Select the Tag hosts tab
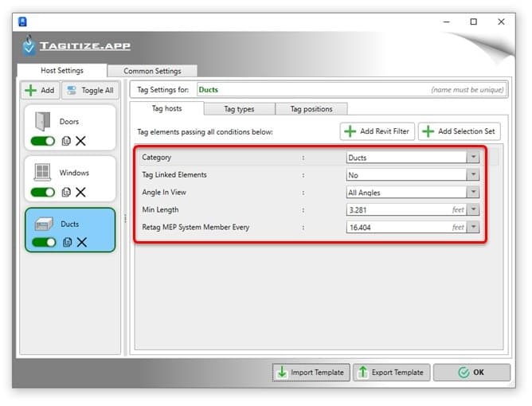Viewport: 532px width, 406px height. tap(167, 108)
